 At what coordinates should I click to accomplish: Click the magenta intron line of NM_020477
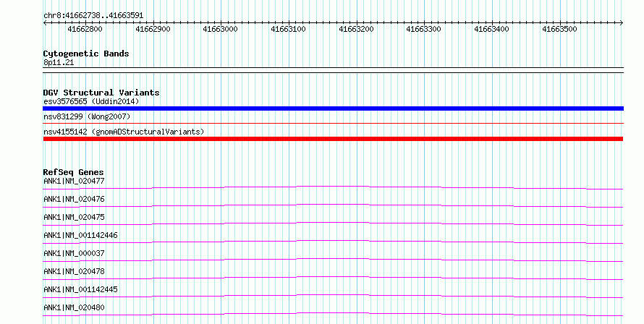(333, 187)
